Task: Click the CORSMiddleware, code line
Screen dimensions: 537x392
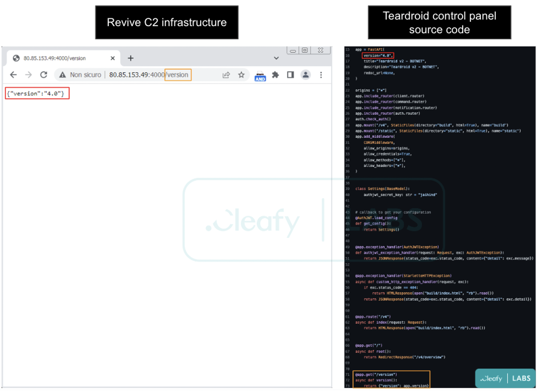Action: click(x=379, y=143)
